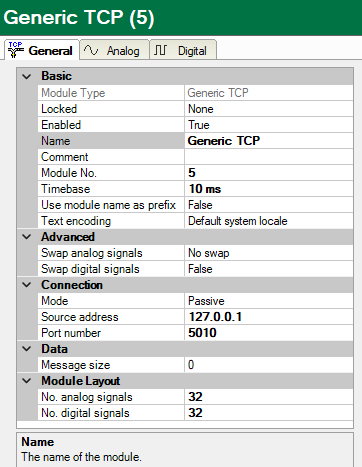Open the Locked None dropdown value
362x467 pixels.
pyautogui.click(x=269, y=109)
